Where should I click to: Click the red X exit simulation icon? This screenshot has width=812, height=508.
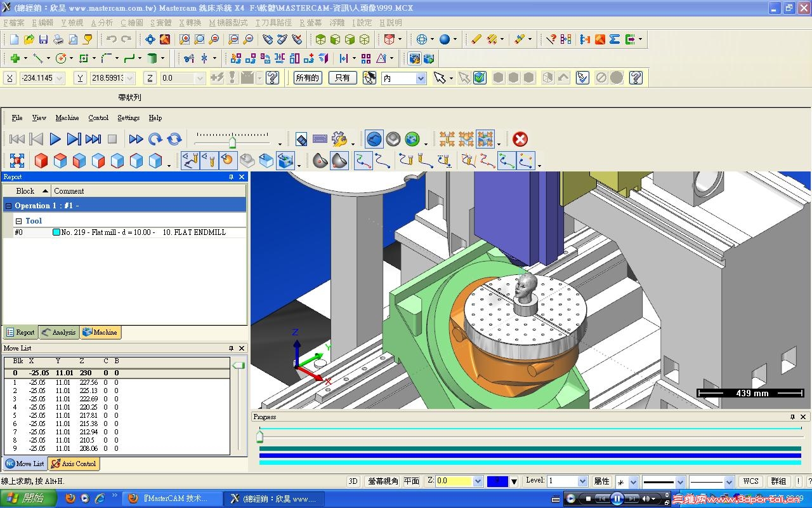click(x=520, y=139)
